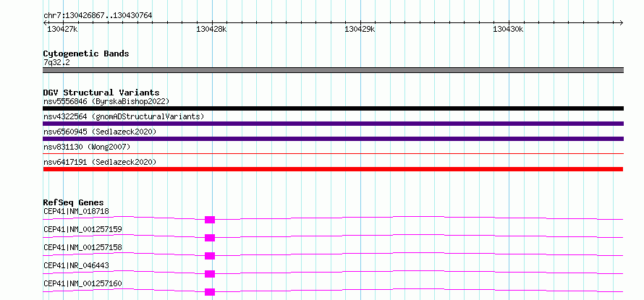
Task: Click the exon box of CEP41|NR_046443
Action: pyautogui.click(x=210, y=274)
